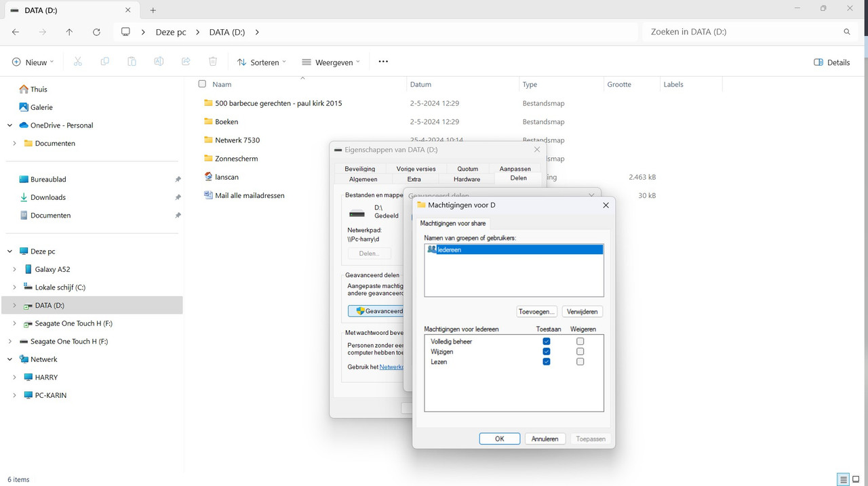The width and height of the screenshot is (868, 486).
Task: Click the Toevoegen... button
Action: [x=537, y=312]
